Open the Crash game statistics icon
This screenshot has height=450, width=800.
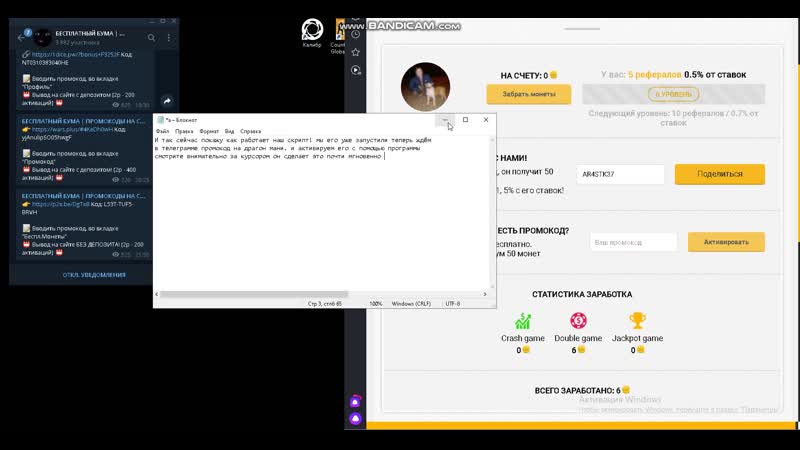coord(522,321)
